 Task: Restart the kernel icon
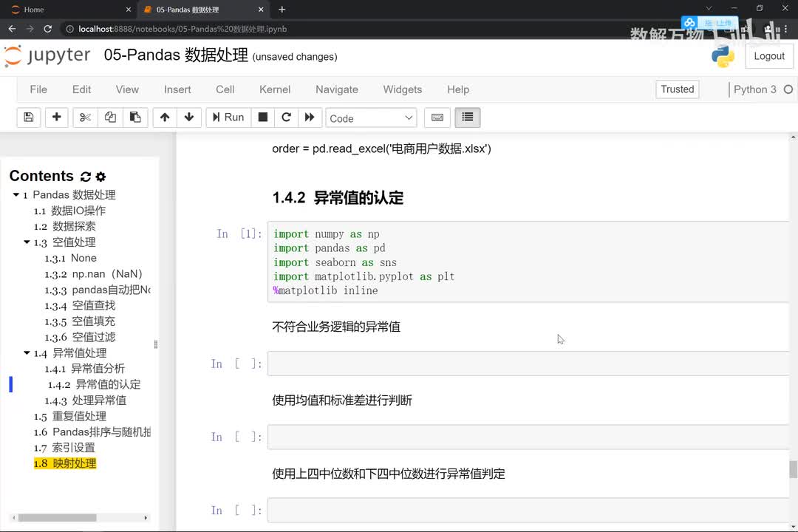point(286,117)
